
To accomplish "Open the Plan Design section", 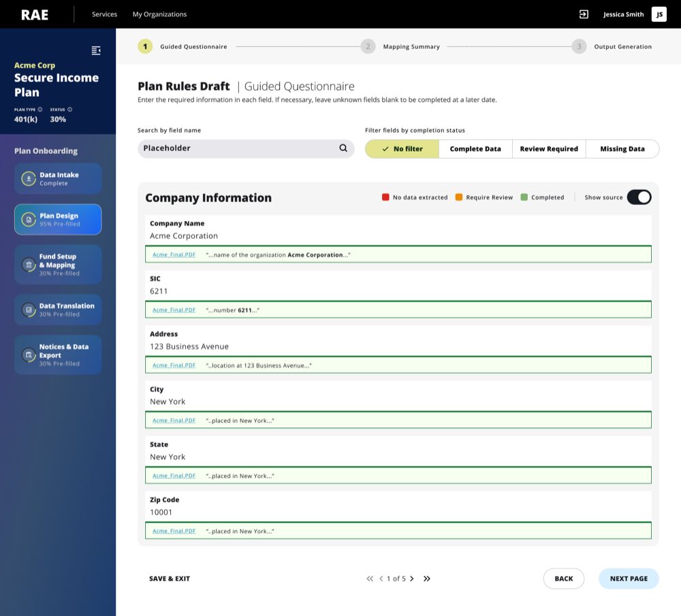I will [58, 220].
